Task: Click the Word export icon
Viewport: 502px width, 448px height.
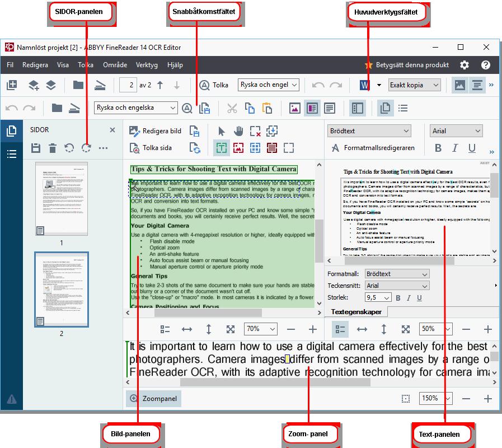Action: pyautogui.click(x=365, y=85)
